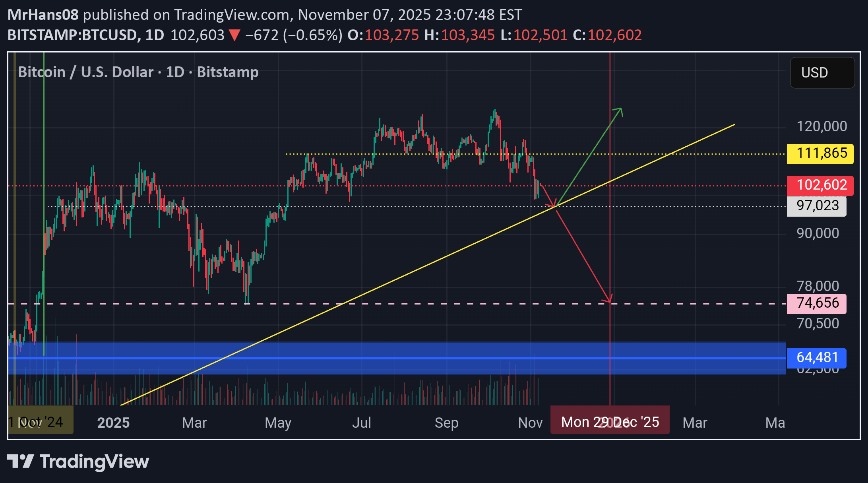
Task: Click the BITSTAMP:BTCUSD symbol text
Action: click(72, 35)
